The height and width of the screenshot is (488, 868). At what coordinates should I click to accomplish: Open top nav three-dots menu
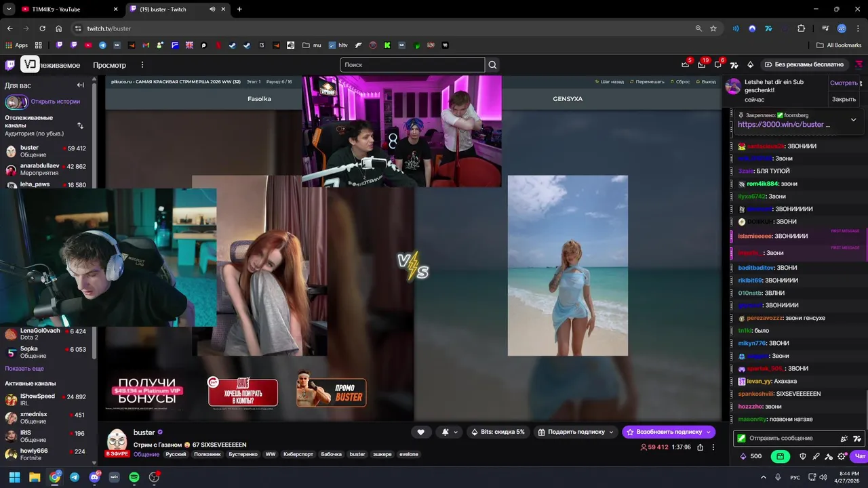(142, 65)
